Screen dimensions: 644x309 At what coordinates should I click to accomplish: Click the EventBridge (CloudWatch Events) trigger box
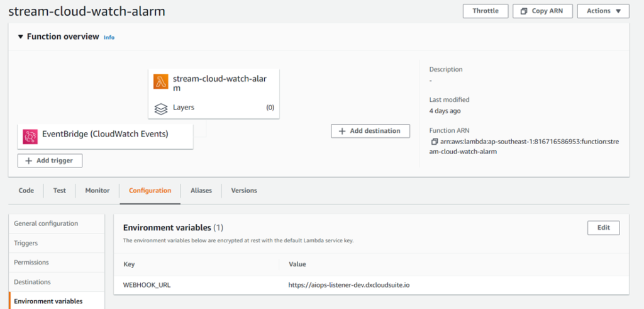[x=105, y=137]
